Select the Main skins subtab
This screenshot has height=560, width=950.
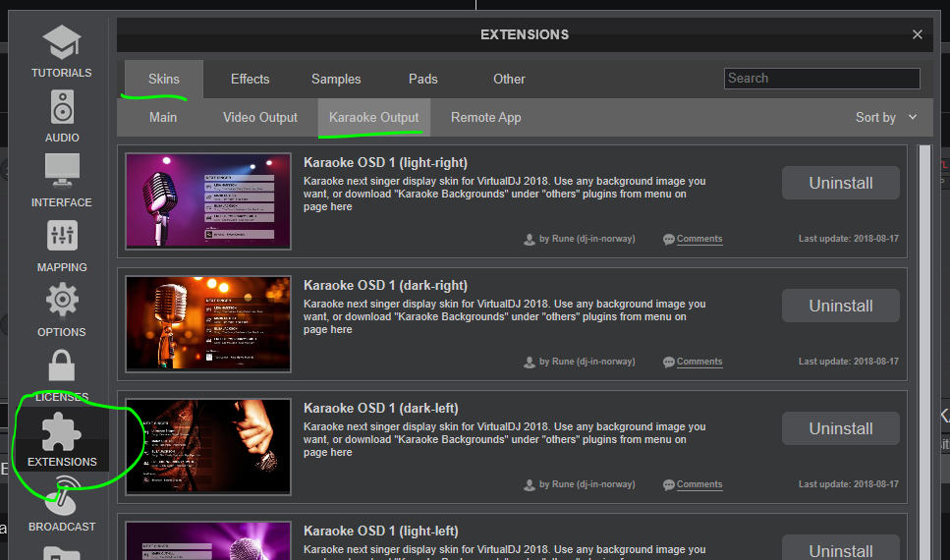[163, 117]
